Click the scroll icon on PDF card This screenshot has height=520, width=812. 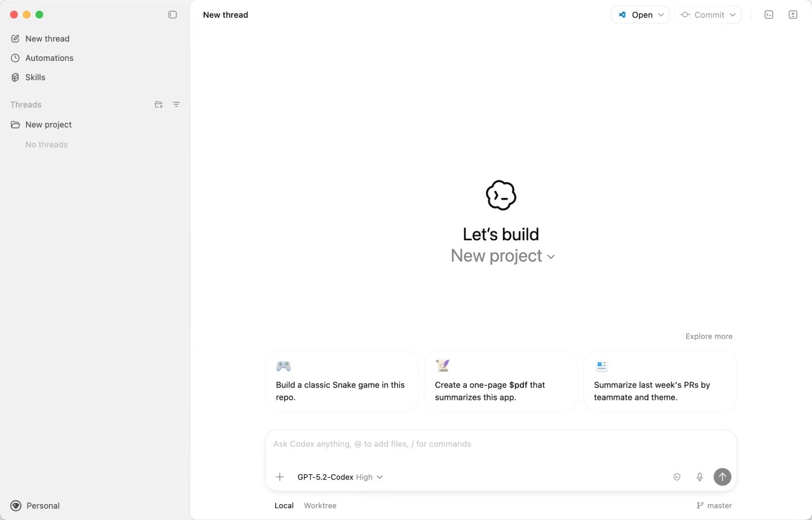443,366
